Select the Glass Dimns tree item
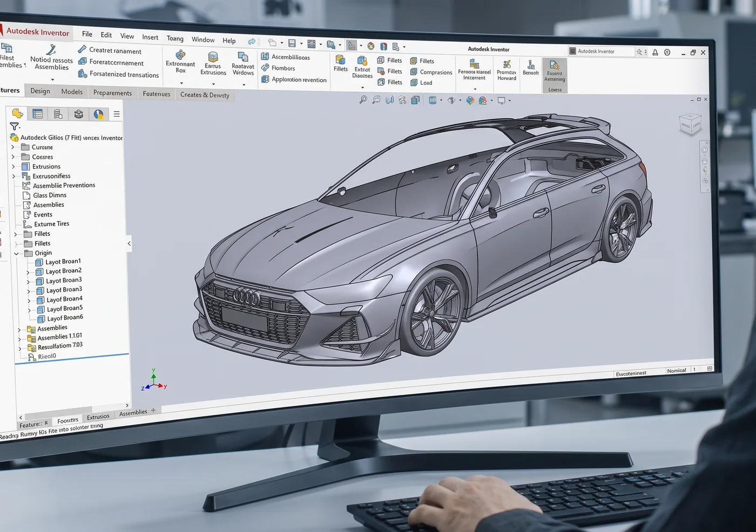This screenshot has height=532, width=756. pos(44,195)
